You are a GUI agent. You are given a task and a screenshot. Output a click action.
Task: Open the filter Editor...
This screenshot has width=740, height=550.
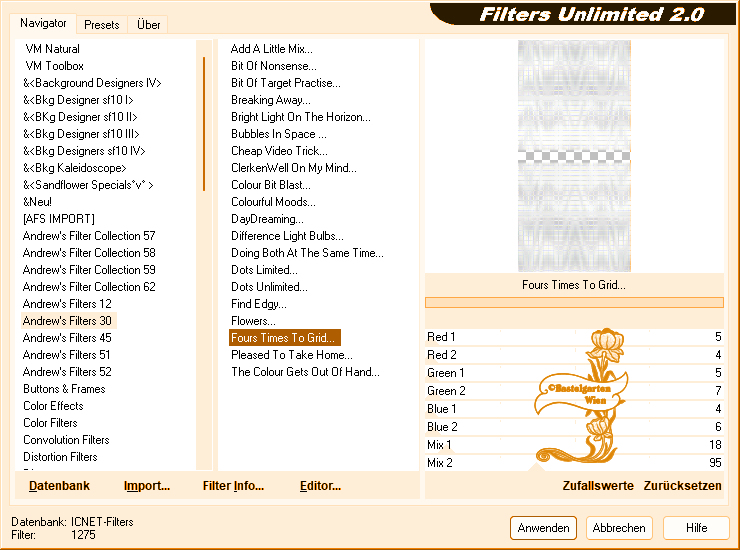pos(320,485)
